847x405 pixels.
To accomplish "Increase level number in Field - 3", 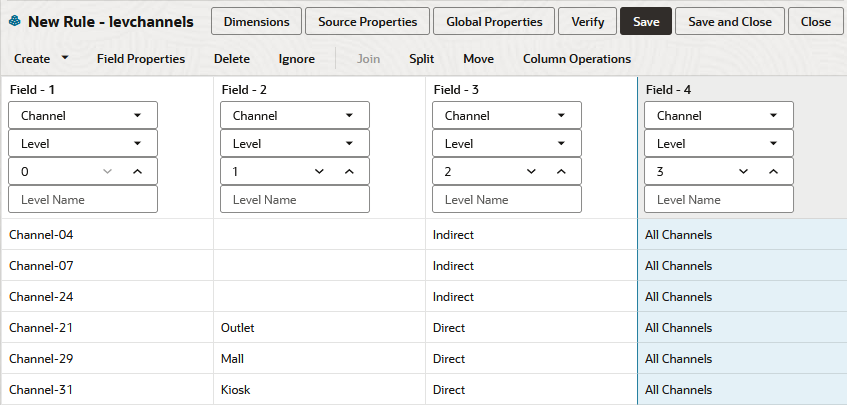I will coord(561,172).
